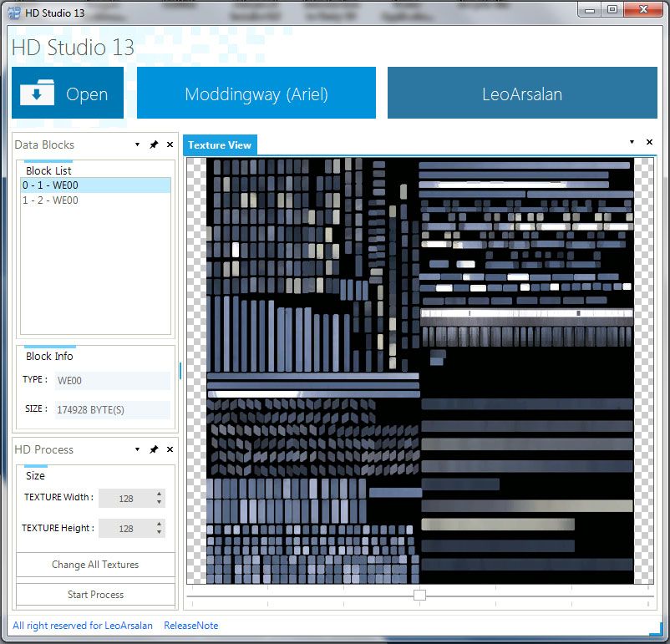Select block '1 - 2 - WE00'
This screenshot has height=644, width=670.
click(x=50, y=200)
